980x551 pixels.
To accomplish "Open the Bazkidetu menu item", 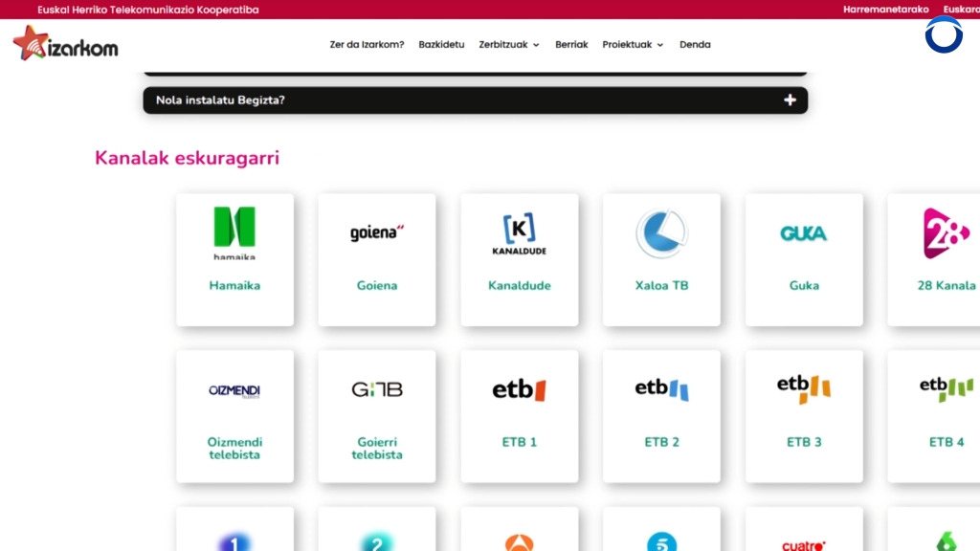I will point(441,44).
